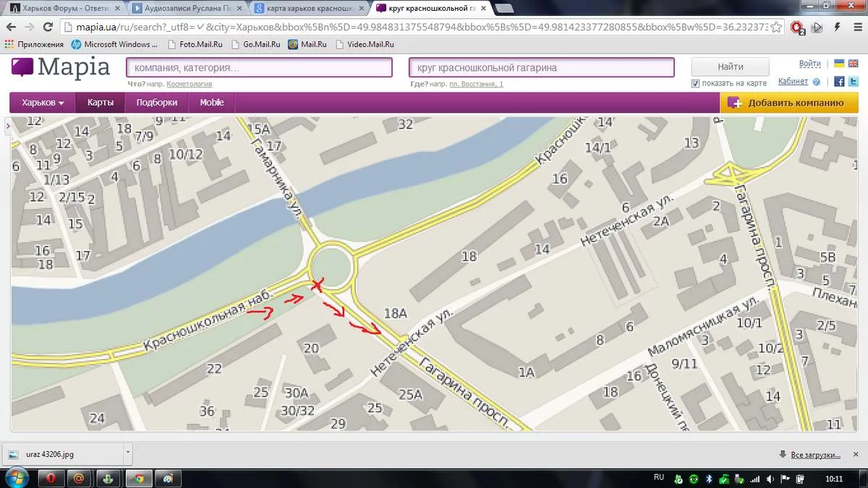Image resolution: width=868 pixels, height=488 pixels.
Task: Click the play-arrow extension icon
Action: click(817, 27)
